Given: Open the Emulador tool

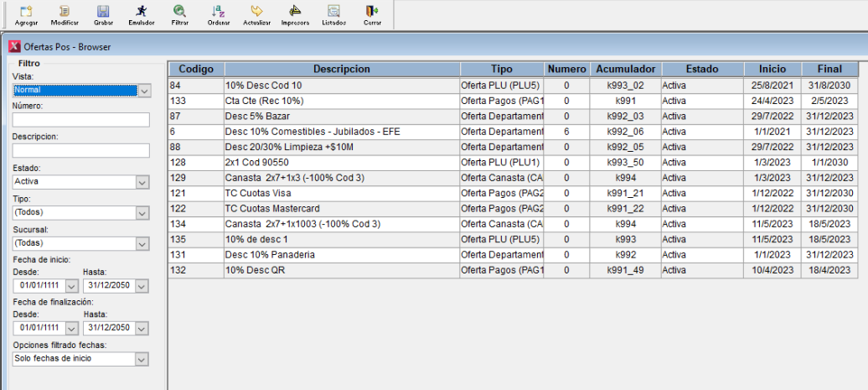Looking at the screenshot, I should [x=141, y=13].
